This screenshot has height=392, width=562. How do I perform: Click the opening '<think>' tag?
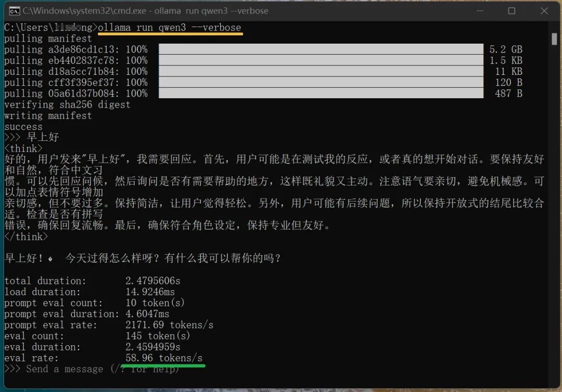[x=23, y=148]
